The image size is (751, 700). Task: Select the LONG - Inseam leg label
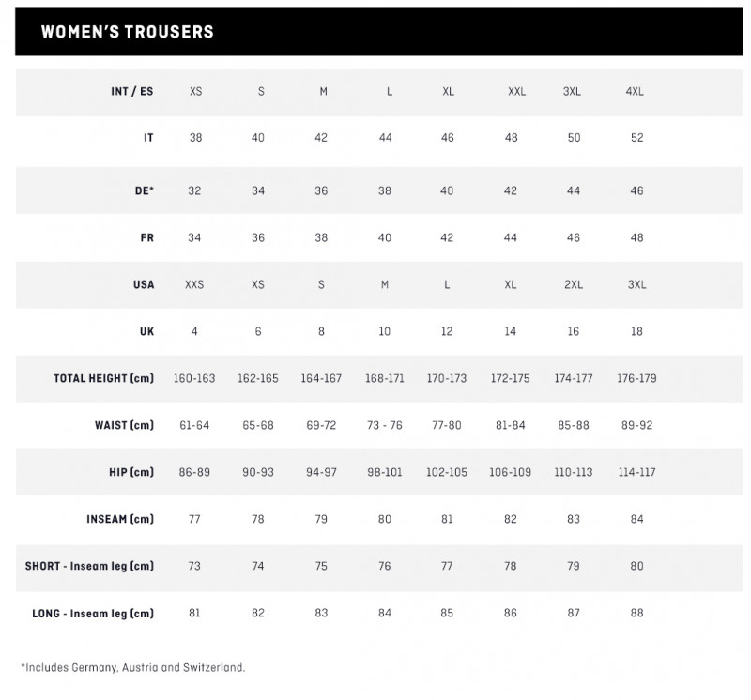tap(93, 614)
